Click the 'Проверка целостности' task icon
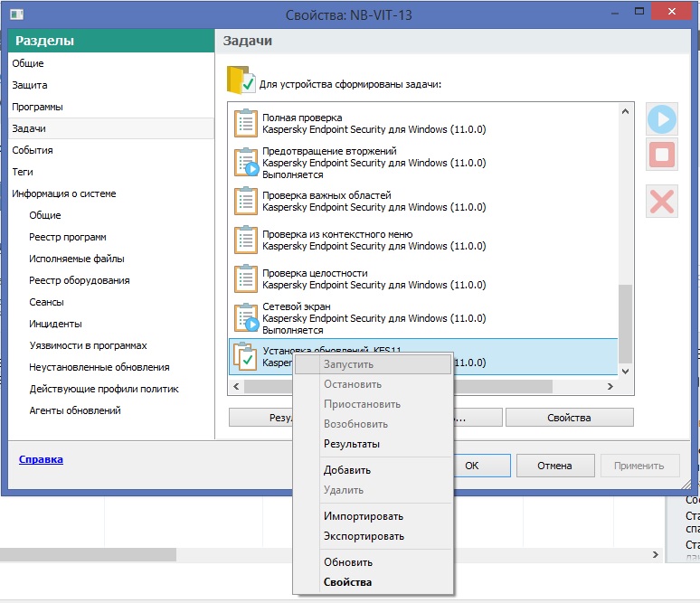The image size is (700, 603). pos(246,278)
